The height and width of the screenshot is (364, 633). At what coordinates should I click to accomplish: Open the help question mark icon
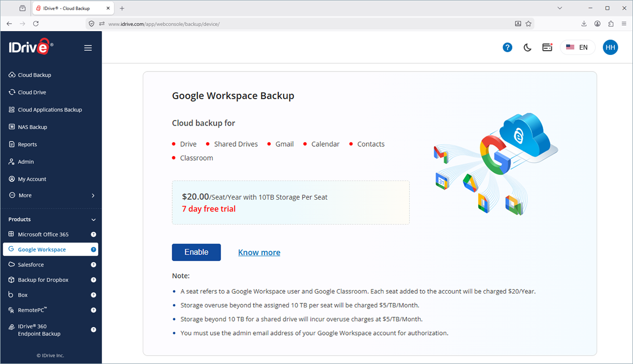[x=507, y=47]
